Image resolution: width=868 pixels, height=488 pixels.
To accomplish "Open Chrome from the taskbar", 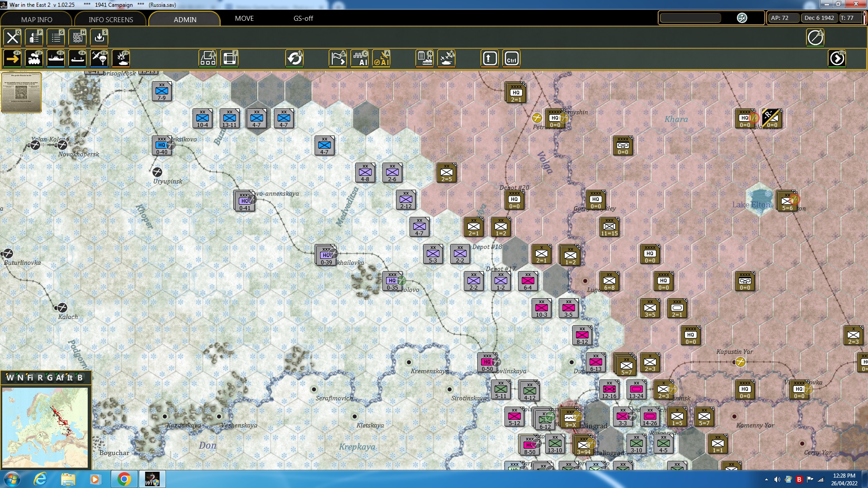I will [x=124, y=479].
